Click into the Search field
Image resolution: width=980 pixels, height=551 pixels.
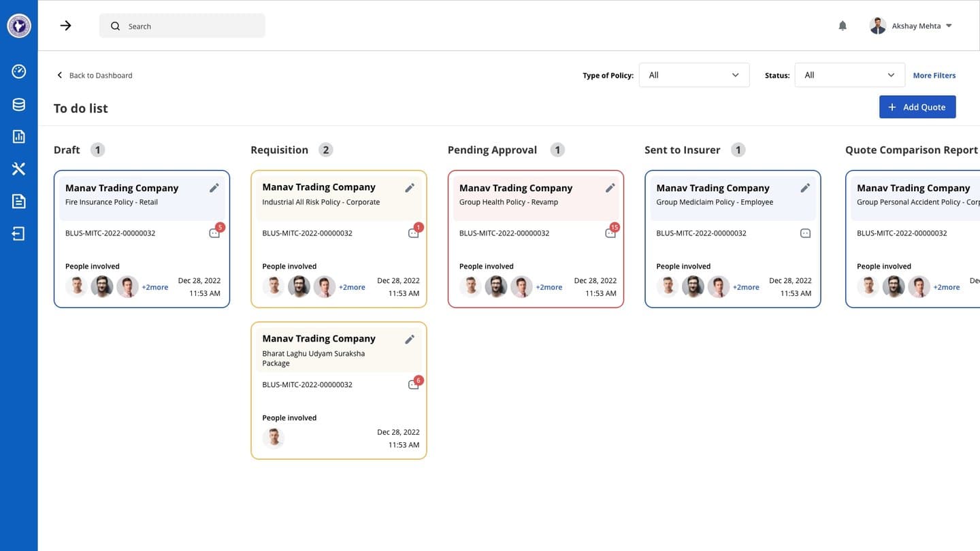pyautogui.click(x=182, y=26)
